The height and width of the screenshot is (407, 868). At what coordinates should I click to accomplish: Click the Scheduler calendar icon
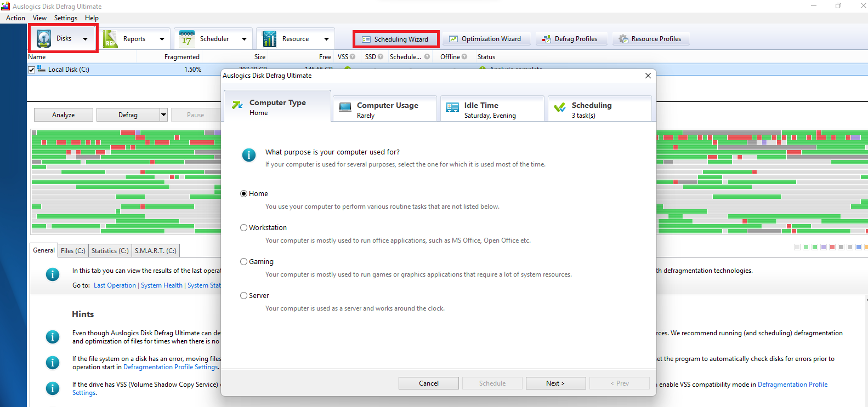point(187,39)
